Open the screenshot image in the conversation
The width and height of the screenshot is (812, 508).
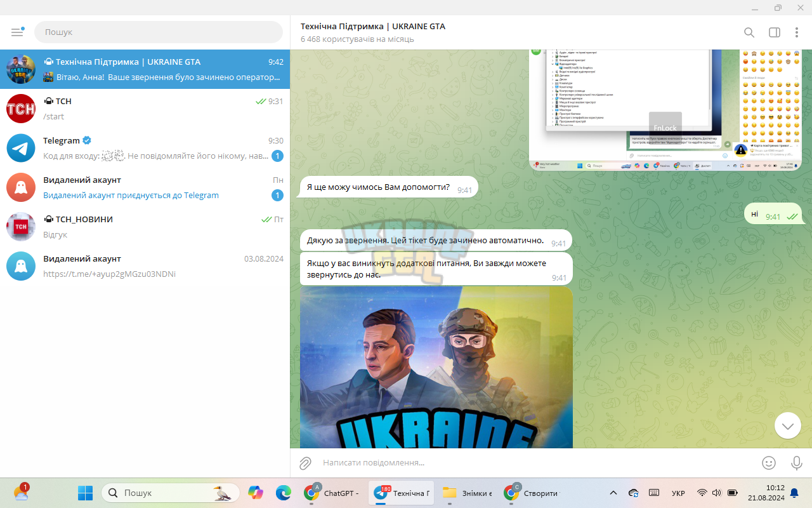665,110
